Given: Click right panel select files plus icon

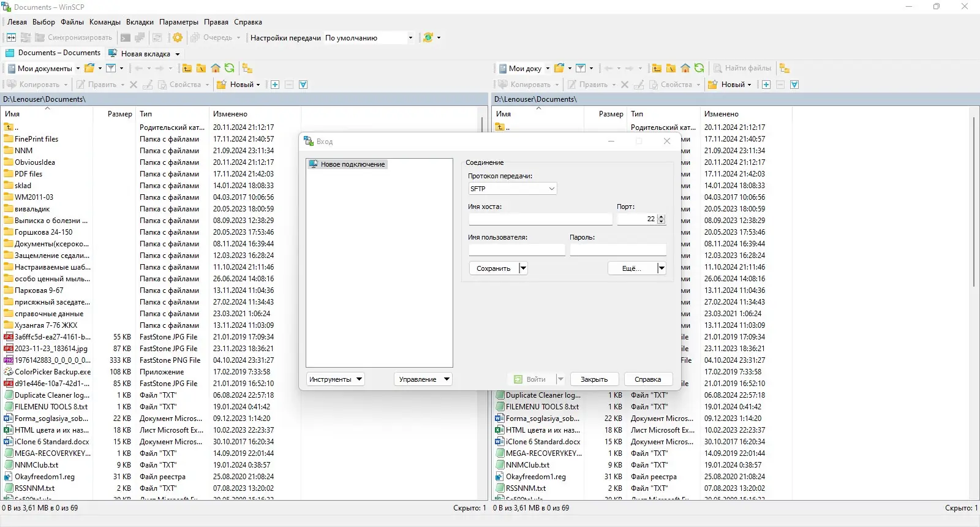Looking at the screenshot, I should 766,85.
